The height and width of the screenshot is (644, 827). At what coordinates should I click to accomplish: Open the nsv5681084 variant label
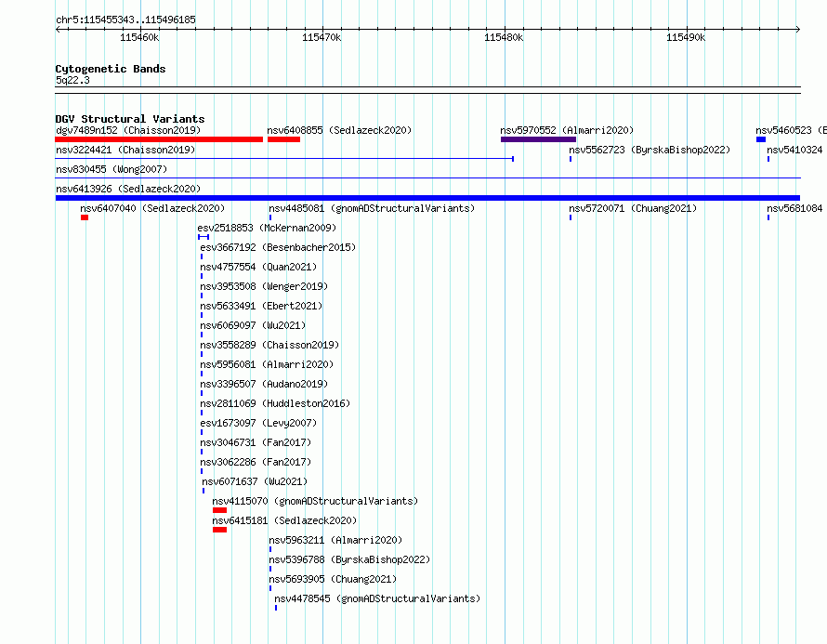tap(796, 208)
